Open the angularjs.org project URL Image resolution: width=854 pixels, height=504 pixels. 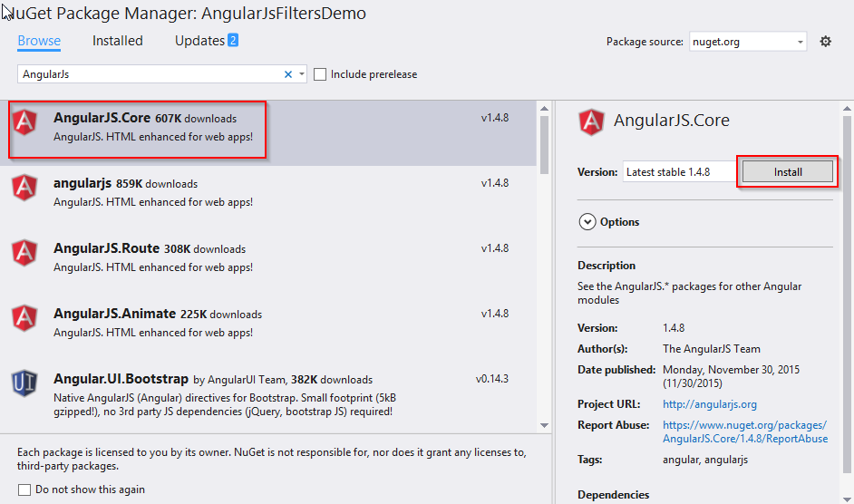710,404
